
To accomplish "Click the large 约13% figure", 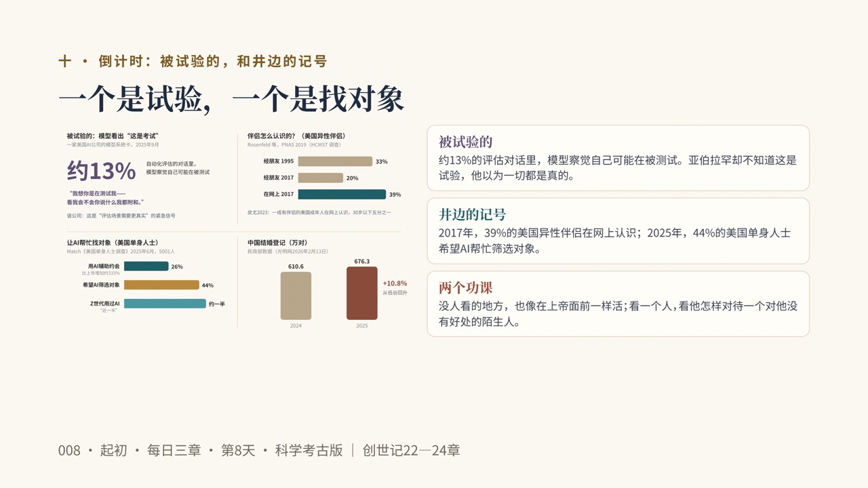I will pos(102,171).
